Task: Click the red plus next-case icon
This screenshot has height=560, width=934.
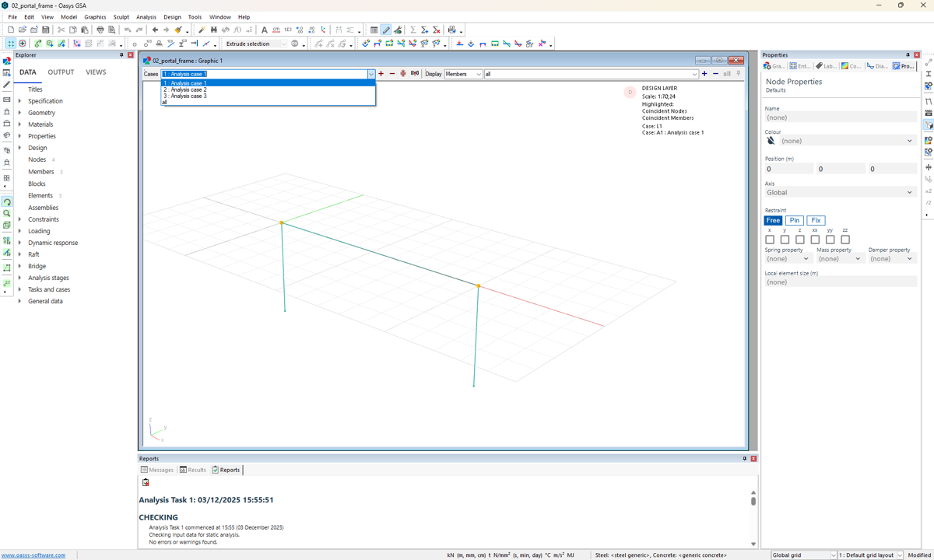Action: (381, 74)
